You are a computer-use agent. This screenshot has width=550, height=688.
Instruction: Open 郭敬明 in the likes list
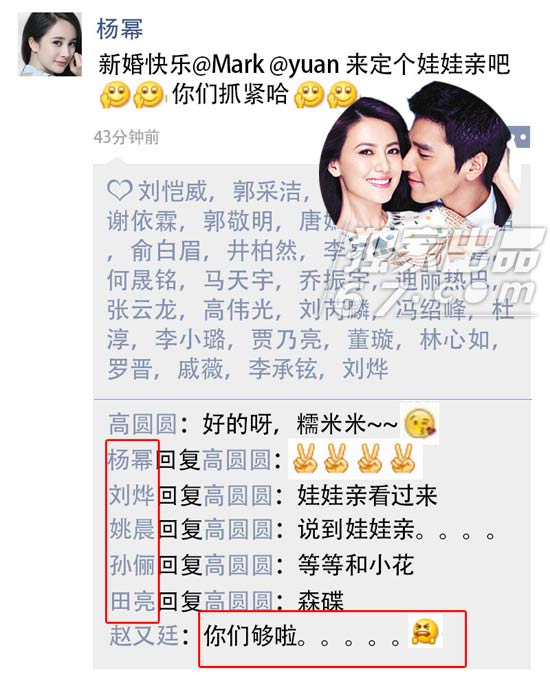(x=238, y=221)
